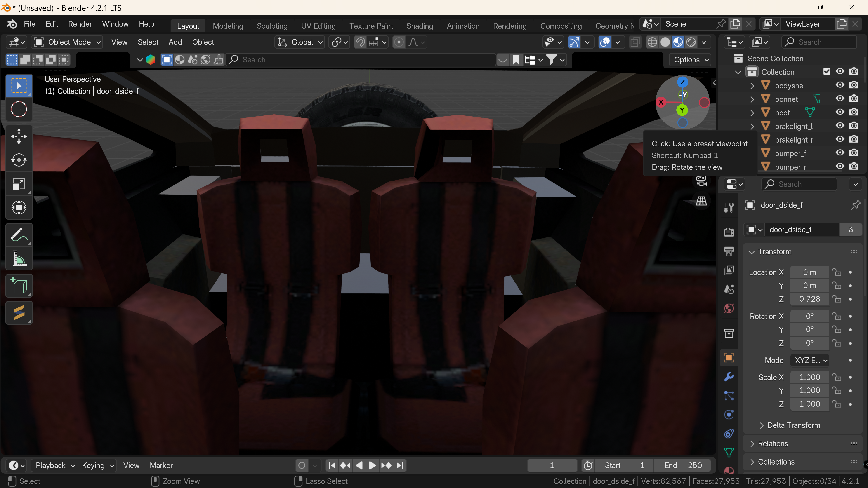Open the Modifiers properties tab

pyautogui.click(x=729, y=377)
